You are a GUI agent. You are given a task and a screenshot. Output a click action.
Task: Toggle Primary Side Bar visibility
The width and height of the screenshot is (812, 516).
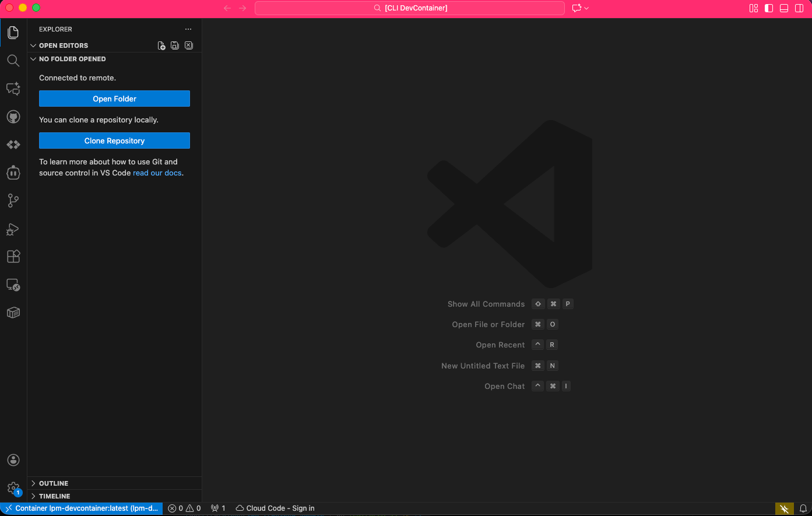point(769,8)
